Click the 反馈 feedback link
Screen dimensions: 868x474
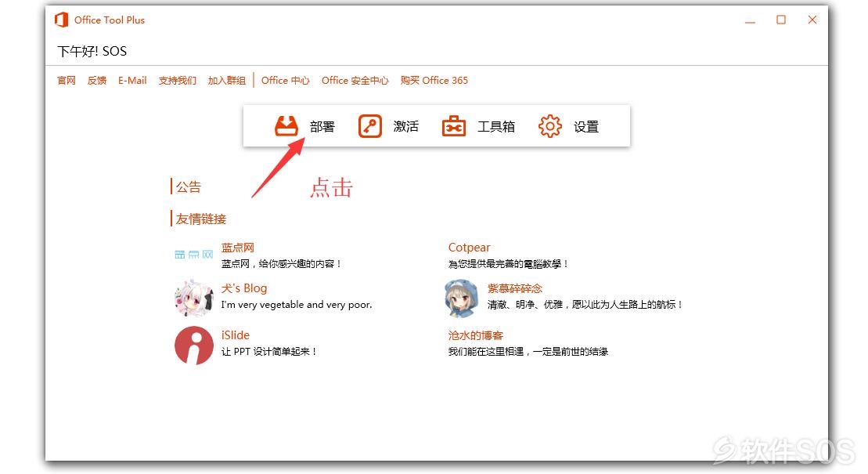97,81
